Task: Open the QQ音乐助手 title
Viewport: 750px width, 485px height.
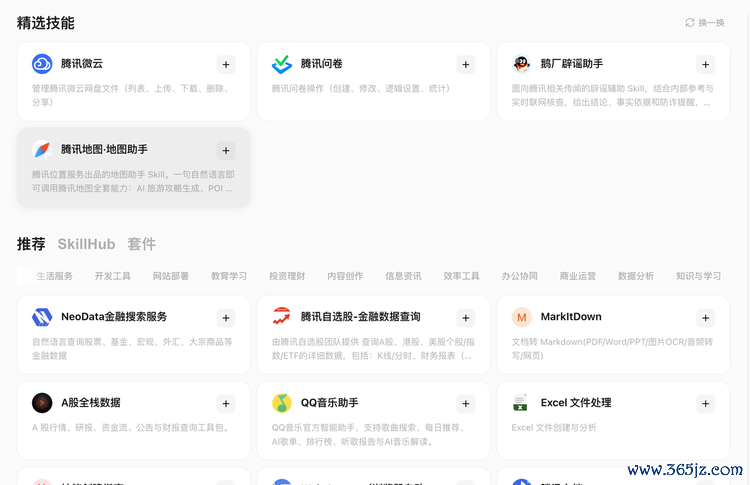Action: pyautogui.click(x=330, y=402)
